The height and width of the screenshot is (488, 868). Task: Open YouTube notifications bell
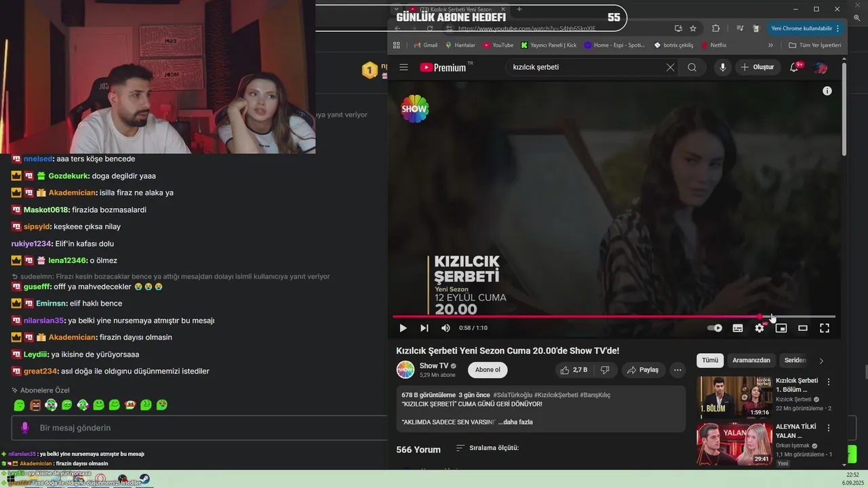tap(794, 67)
